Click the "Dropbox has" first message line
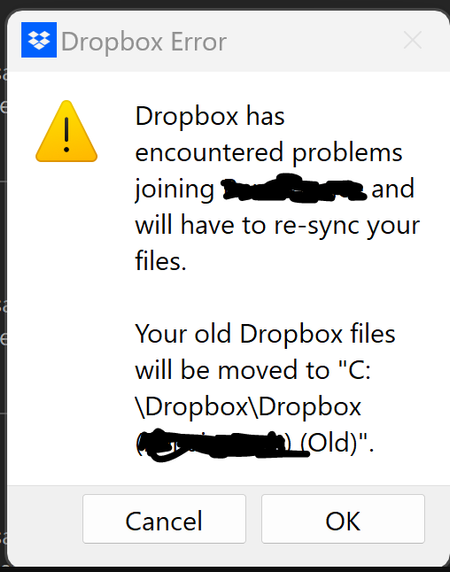This screenshot has height=572, width=450. [210, 116]
